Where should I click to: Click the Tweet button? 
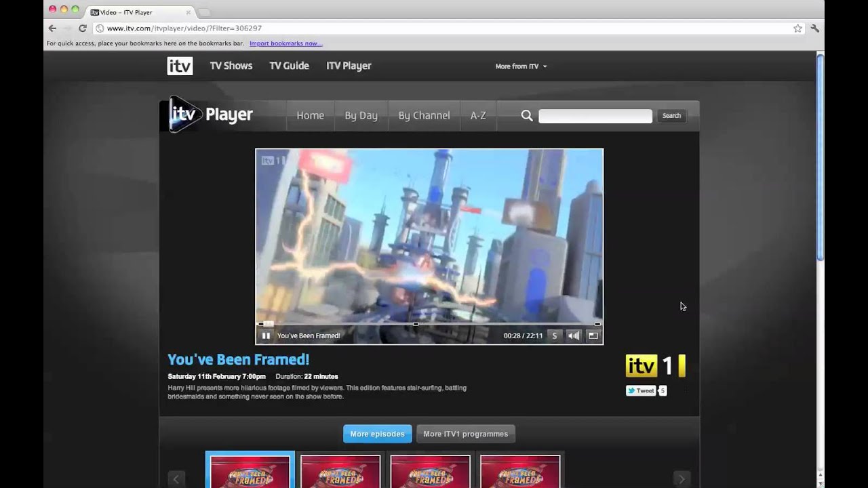click(x=641, y=390)
